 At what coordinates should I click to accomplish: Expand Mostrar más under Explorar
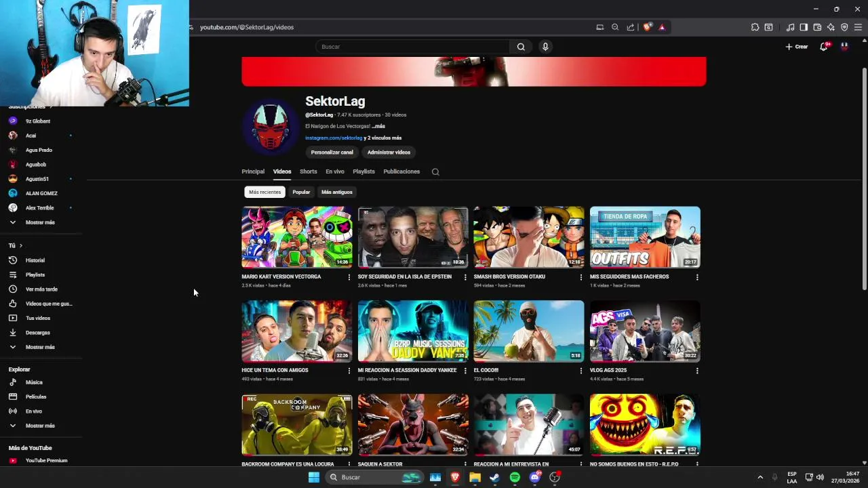pos(41,426)
